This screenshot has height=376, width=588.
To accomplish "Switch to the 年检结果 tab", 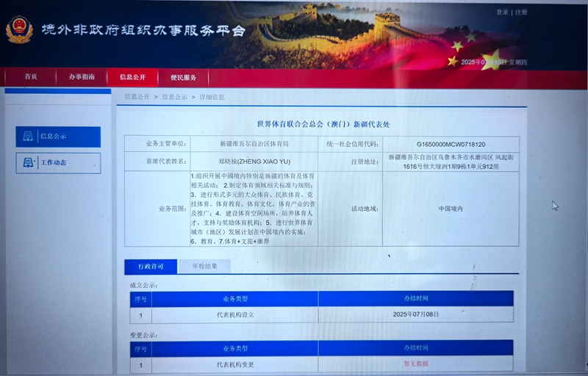I will [205, 267].
